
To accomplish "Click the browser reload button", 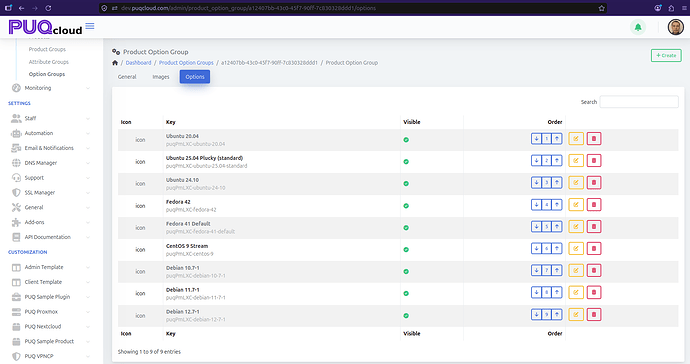I will pos(48,8).
